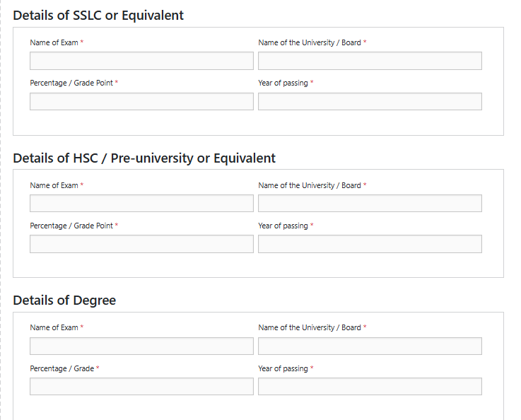Focus SSLC Name of the University / Board field

pyautogui.click(x=370, y=61)
